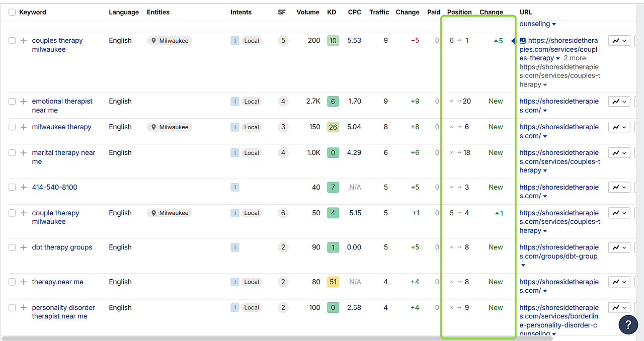Expand URL dropdown caret in therapy.near me row
Image resolution: width=644 pixels, height=341 pixels.
(x=545, y=291)
